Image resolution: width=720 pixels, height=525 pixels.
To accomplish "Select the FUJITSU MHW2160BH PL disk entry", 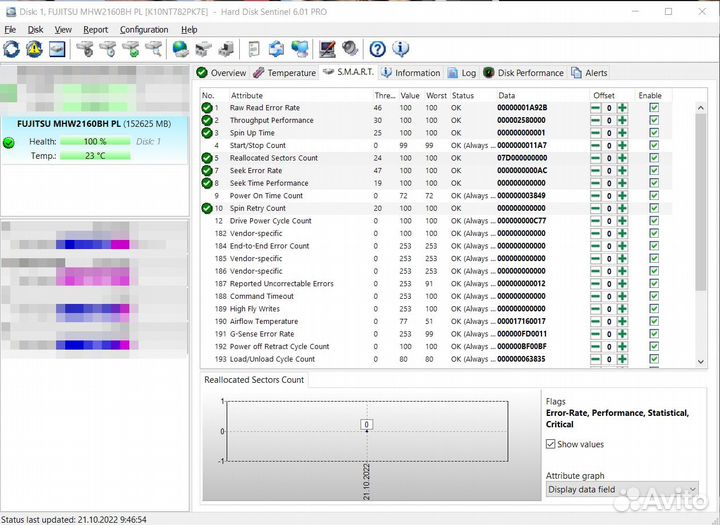I will click(94, 140).
